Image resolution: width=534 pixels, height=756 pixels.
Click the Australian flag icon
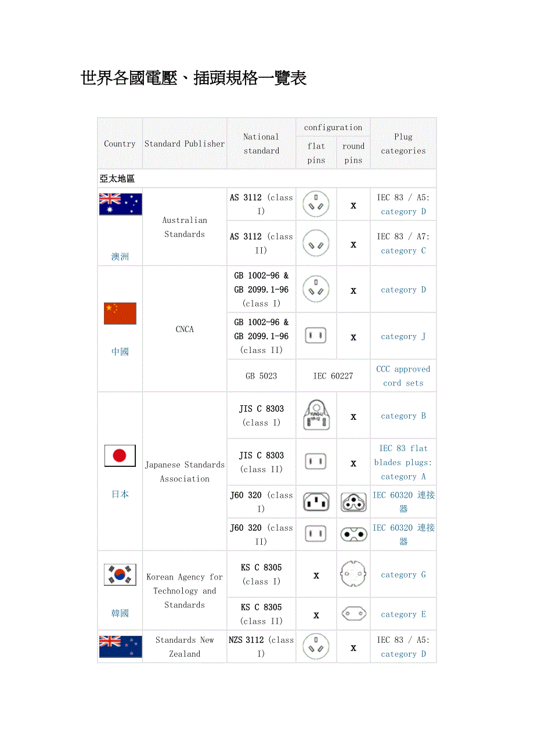tap(120, 204)
